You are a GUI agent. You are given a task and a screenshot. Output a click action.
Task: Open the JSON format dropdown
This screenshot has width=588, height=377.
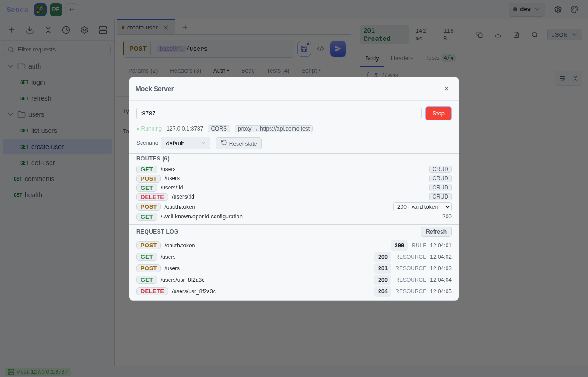(565, 34)
